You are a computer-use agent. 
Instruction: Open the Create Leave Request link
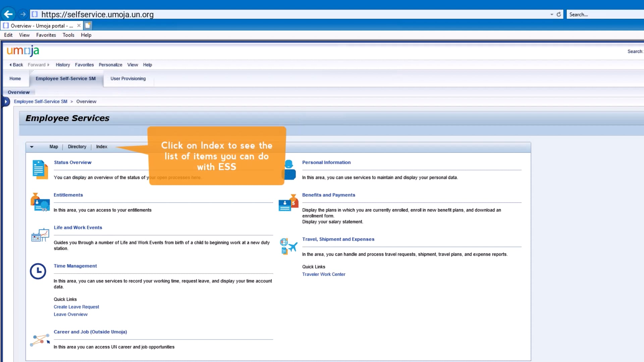[76, 307]
